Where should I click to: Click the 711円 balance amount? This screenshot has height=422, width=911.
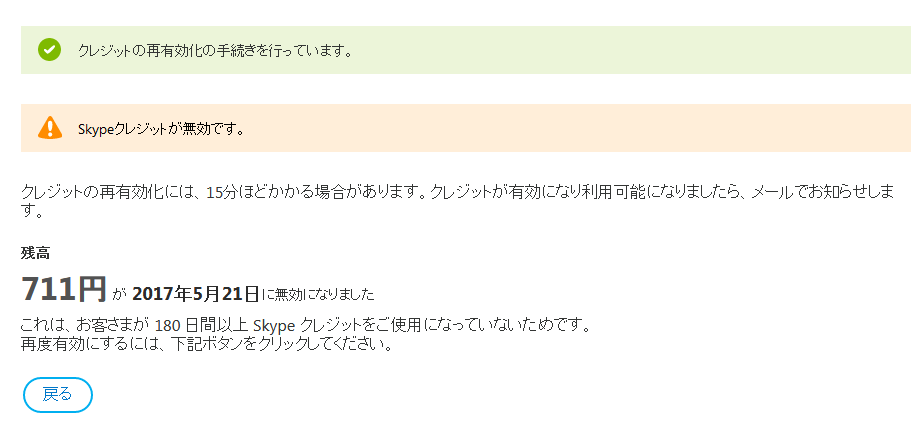coord(64,289)
